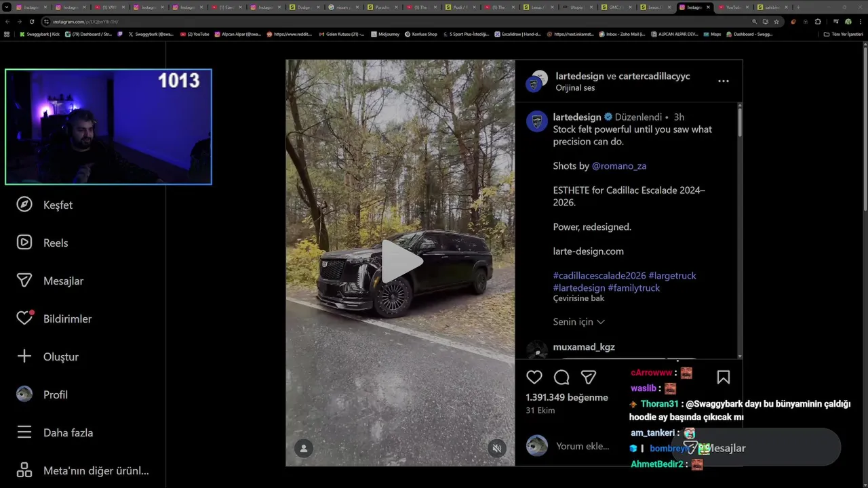
Task: Open Midjourney bookmark
Action: click(x=385, y=34)
